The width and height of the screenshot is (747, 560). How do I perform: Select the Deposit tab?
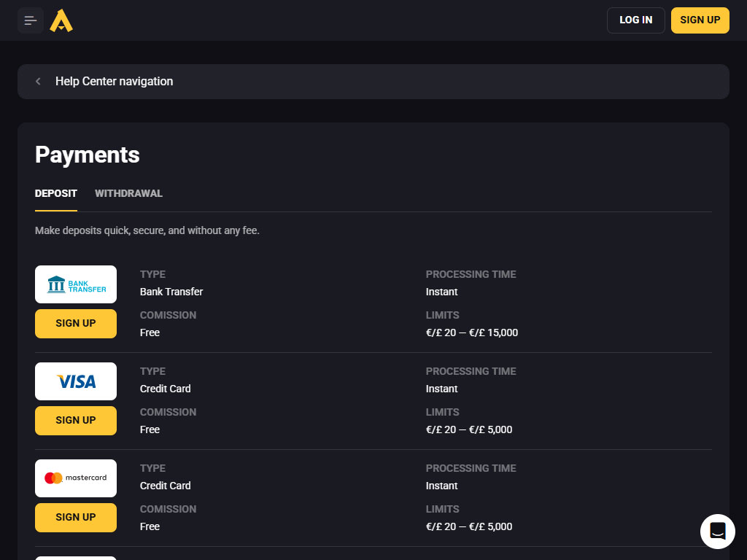56,193
